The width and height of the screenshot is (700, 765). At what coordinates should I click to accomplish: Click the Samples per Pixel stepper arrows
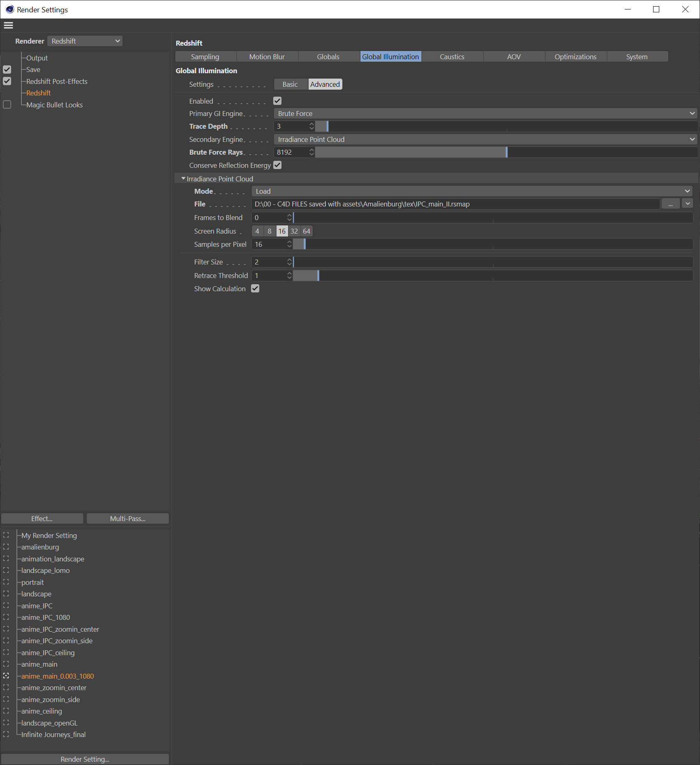pyautogui.click(x=289, y=244)
